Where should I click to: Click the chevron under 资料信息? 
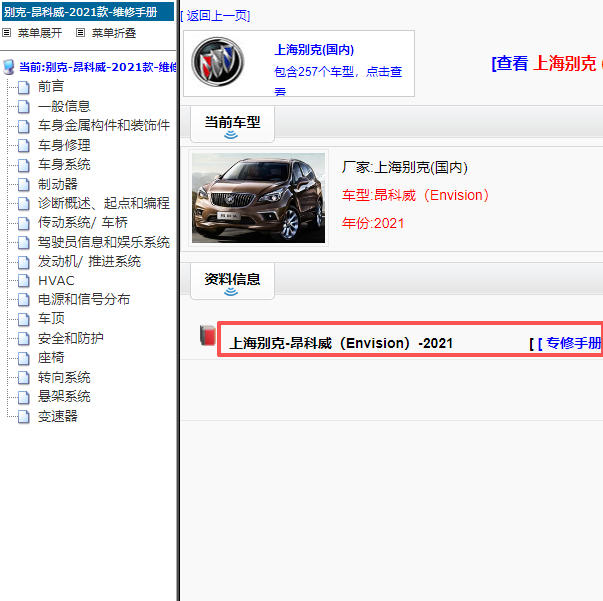[x=231, y=292]
